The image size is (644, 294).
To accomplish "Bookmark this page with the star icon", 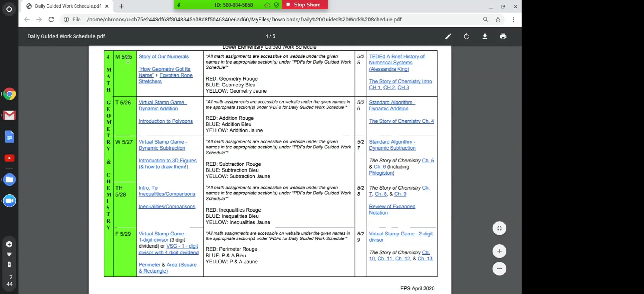I will [498, 20].
